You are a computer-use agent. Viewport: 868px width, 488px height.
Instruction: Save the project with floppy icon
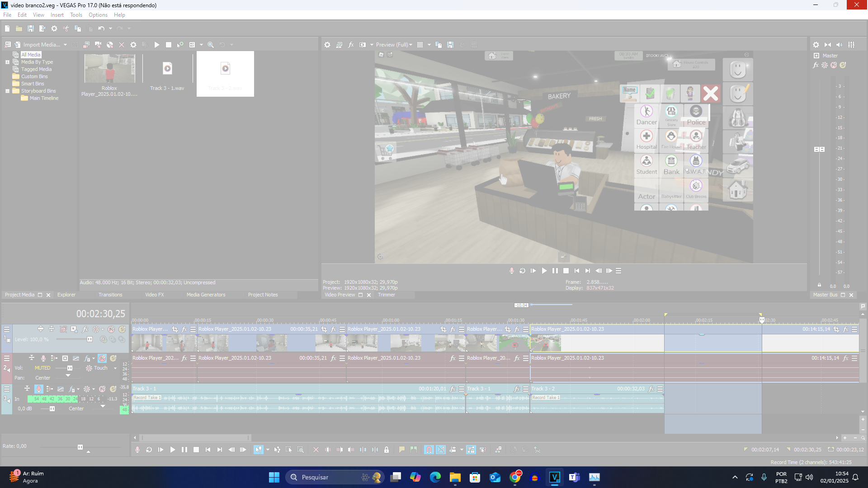pyautogui.click(x=31, y=28)
